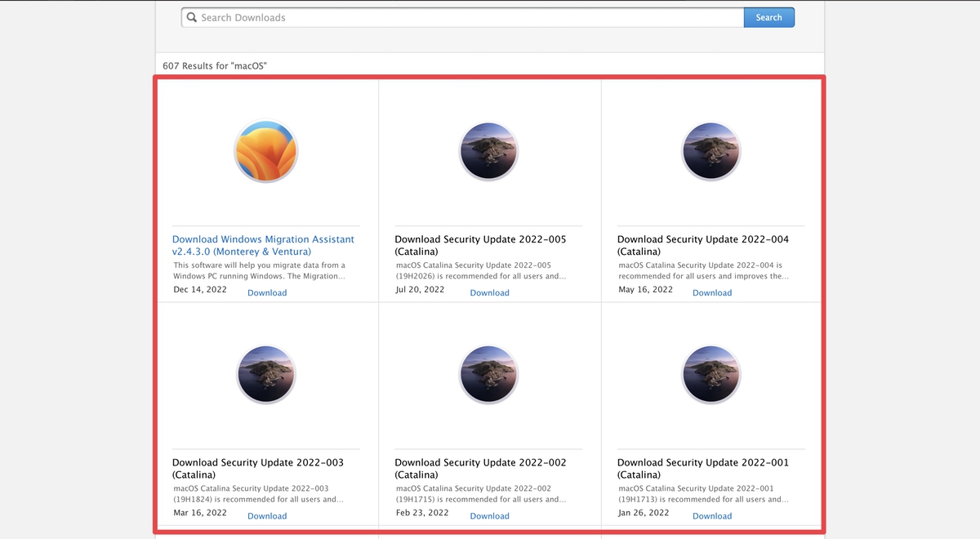Download Security Update 2022-001 dated Jan 26

click(712, 516)
